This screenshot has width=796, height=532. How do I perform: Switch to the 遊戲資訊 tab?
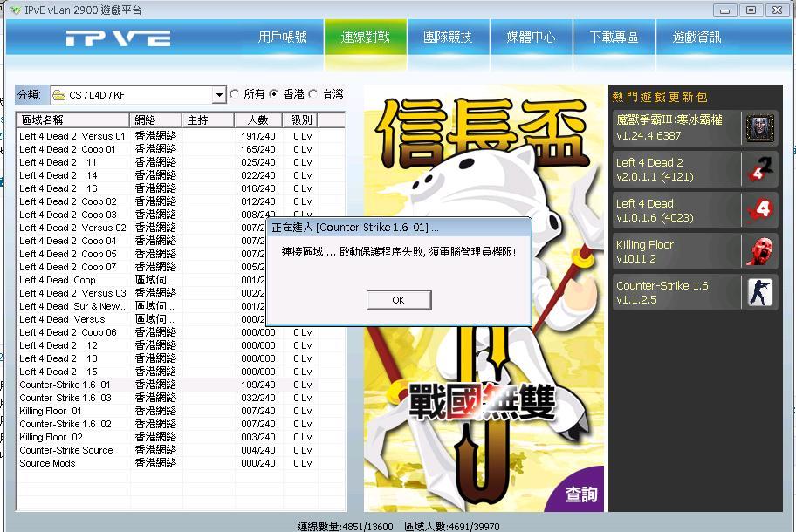click(697, 37)
